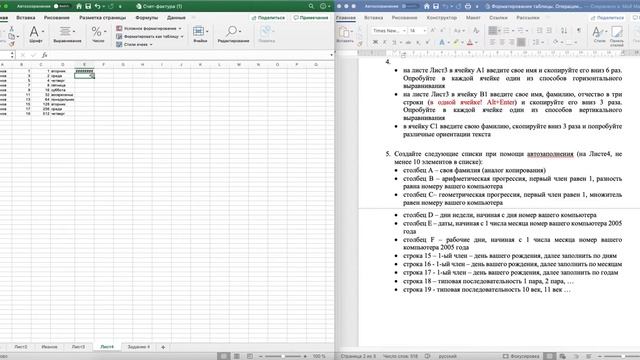640x360 pixels.
Task: Open Стили ячеек dropdown
Action: (134, 44)
